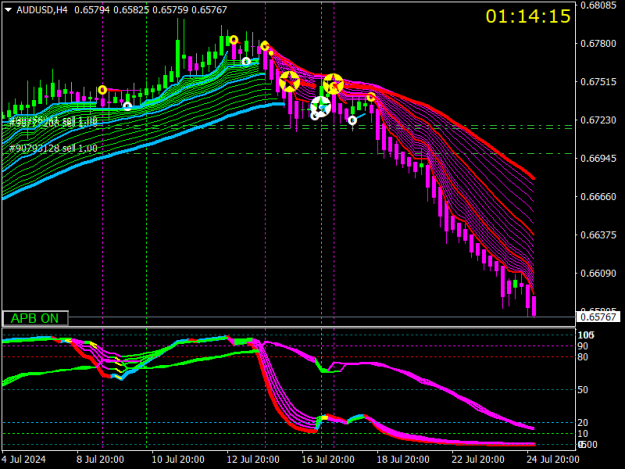This screenshot has width=625, height=469.
Task: Click the yellow red-star marker near 16 Jul 20:00
Action: (x=333, y=84)
